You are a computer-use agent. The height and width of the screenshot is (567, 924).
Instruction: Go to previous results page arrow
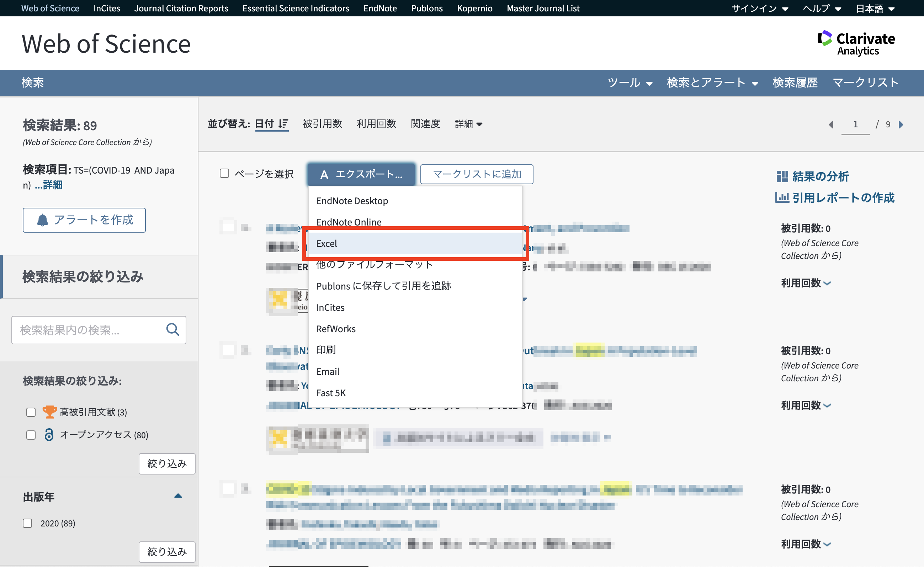click(x=831, y=124)
